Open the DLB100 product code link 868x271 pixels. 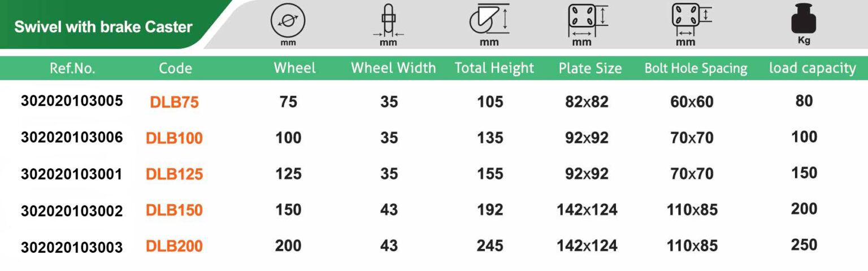pyautogui.click(x=174, y=138)
